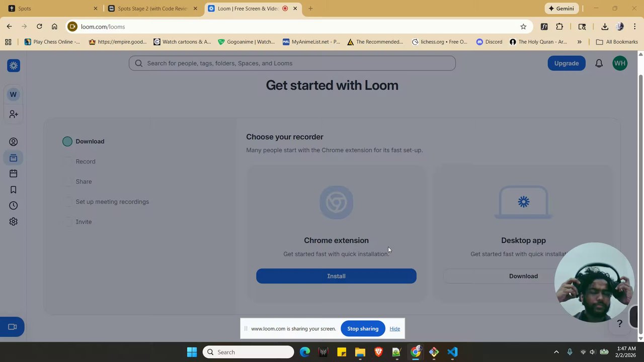The height and width of the screenshot is (362, 644).
Task: Open the calendar meetings icon in sidebar
Action: [x=14, y=173]
